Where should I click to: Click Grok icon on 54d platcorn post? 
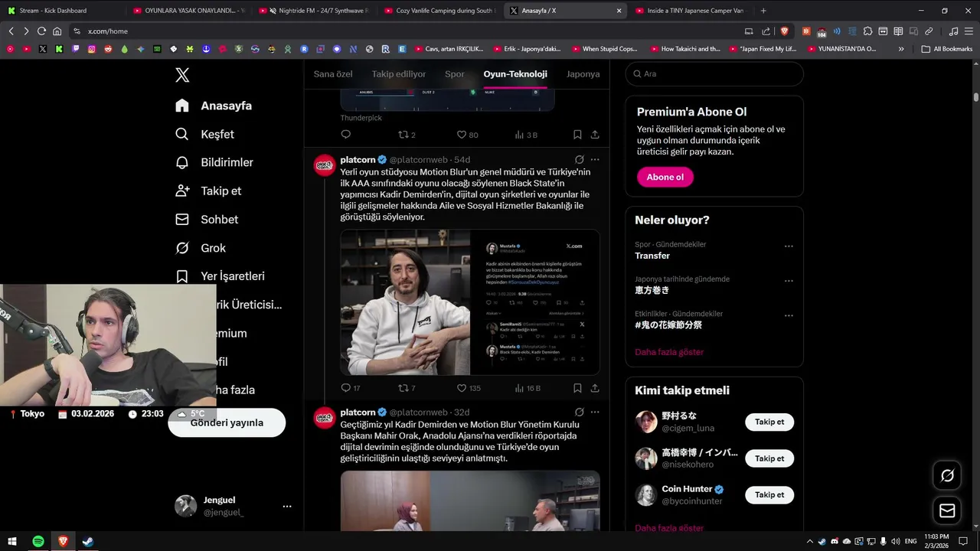pos(580,160)
